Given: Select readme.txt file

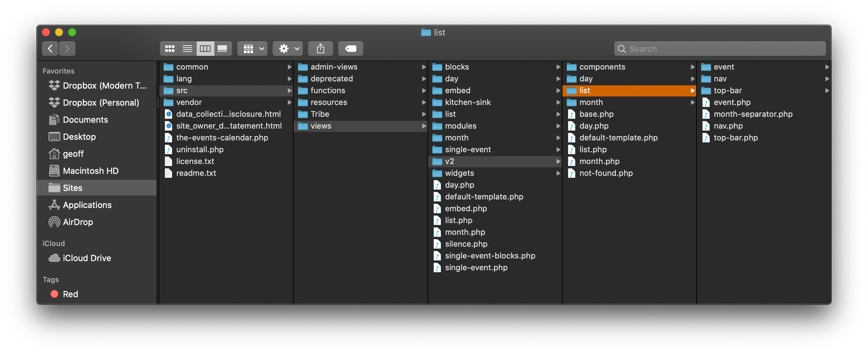Looking at the screenshot, I should 227,173.
